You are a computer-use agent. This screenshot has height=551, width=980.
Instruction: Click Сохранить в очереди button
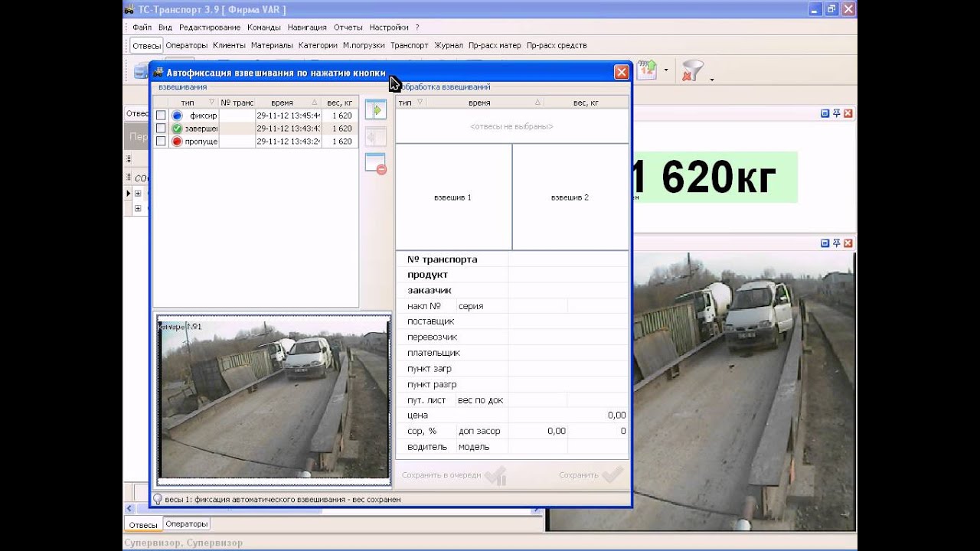pyautogui.click(x=454, y=475)
